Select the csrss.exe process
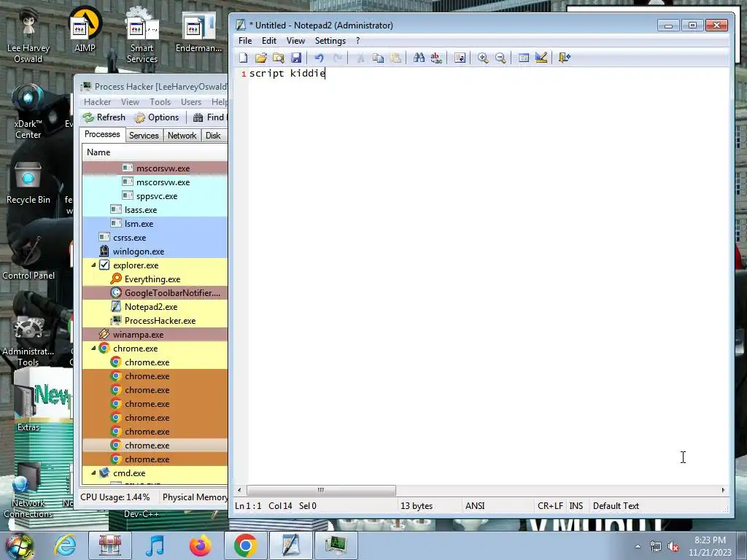Screen dimensions: 747x560 (155, 238)
